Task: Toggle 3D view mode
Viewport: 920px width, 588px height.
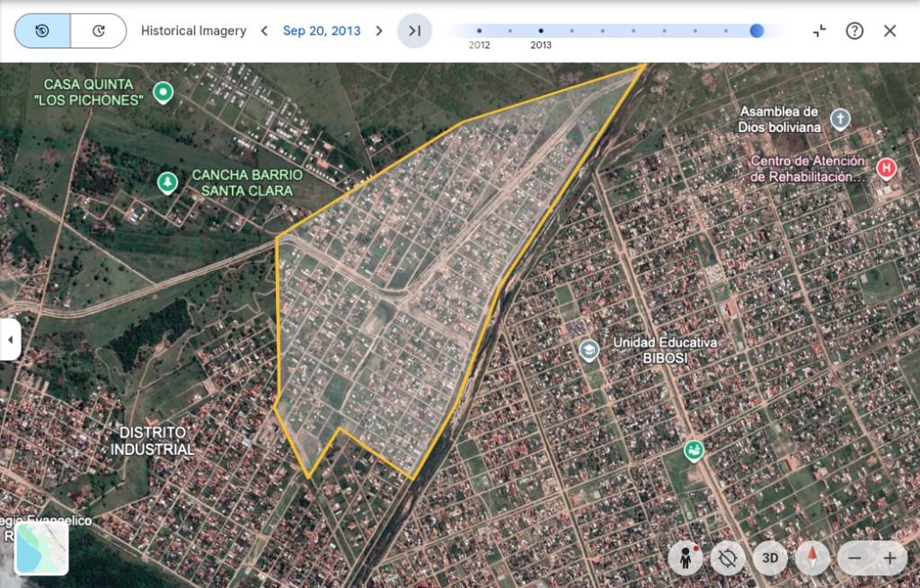Action: tap(770, 558)
